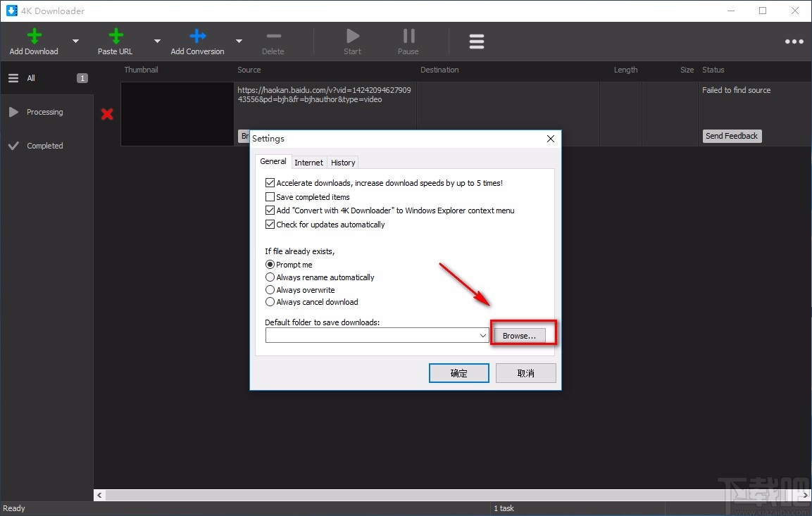Click the Add Download green plus icon
The width and height of the screenshot is (812, 516).
(x=35, y=36)
